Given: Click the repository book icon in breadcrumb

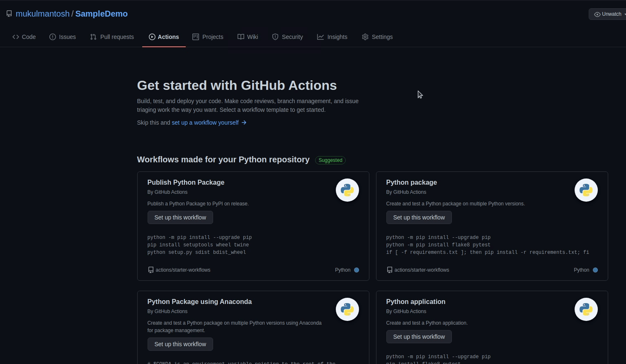Looking at the screenshot, I should click(9, 13).
